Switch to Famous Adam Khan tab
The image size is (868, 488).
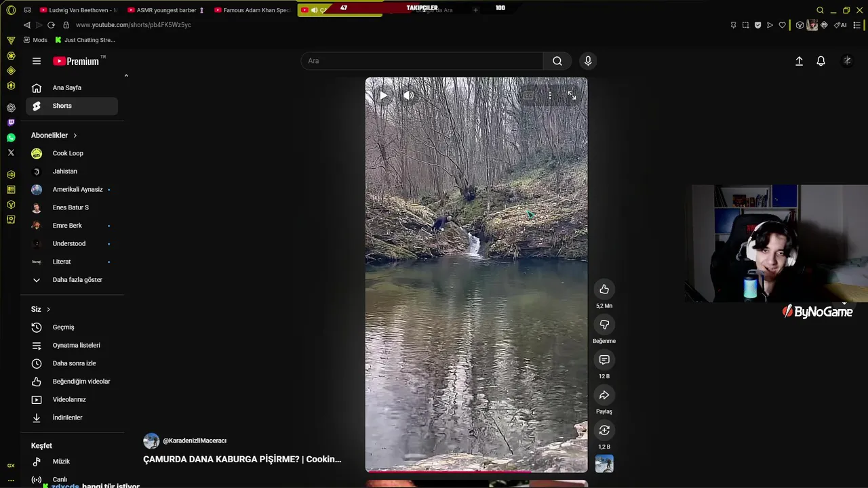[252, 10]
